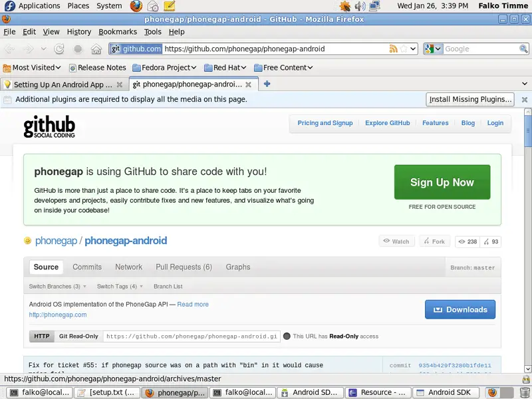The height and width of the screenshot is (399, 532).
Task: Open the mail launcher icon in top panel
Action: [153, 6]
